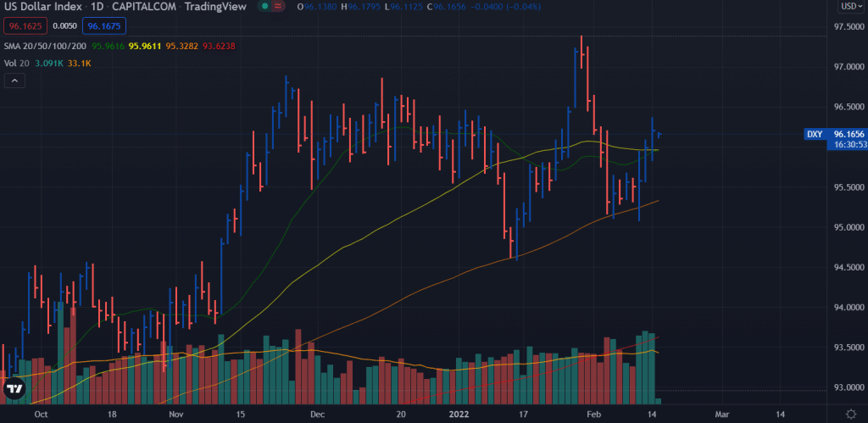
Task: Click 97.0000 on the price scale
Action: 849,66
